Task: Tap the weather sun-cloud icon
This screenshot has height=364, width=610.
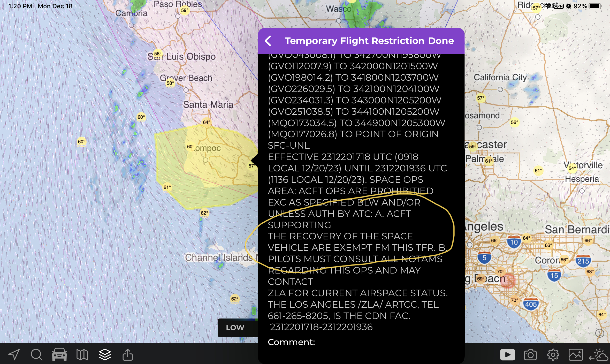Action: (598, 355)
